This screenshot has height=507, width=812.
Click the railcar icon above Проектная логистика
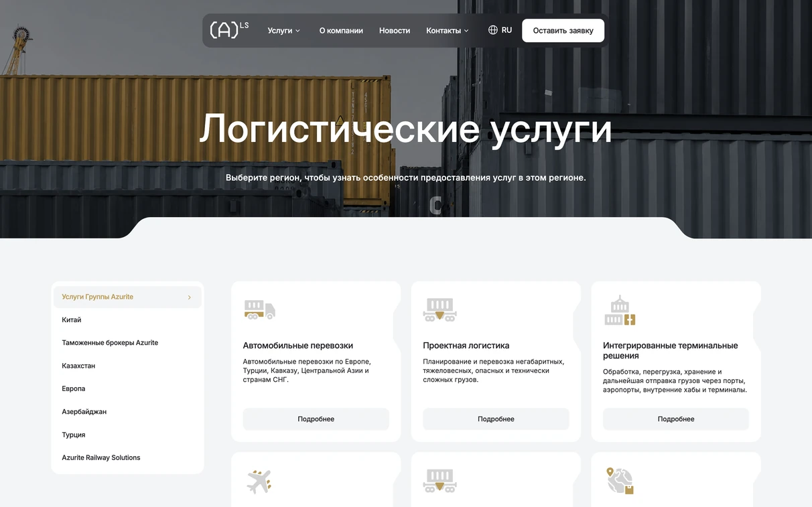coord(440,309)
